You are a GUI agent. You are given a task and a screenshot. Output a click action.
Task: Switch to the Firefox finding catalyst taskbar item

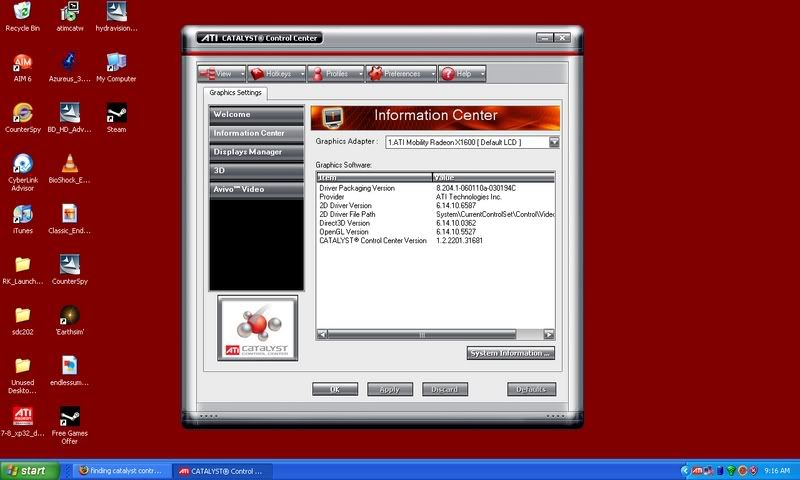pos(122,471)
